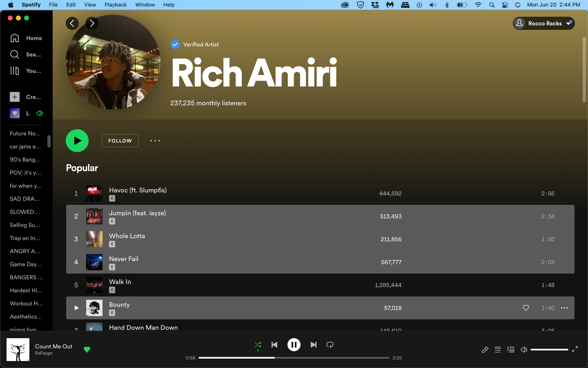This screenshot has height=368, width=588.
Task: Play Rich Amiri with green button
Action: coord(77,141)
